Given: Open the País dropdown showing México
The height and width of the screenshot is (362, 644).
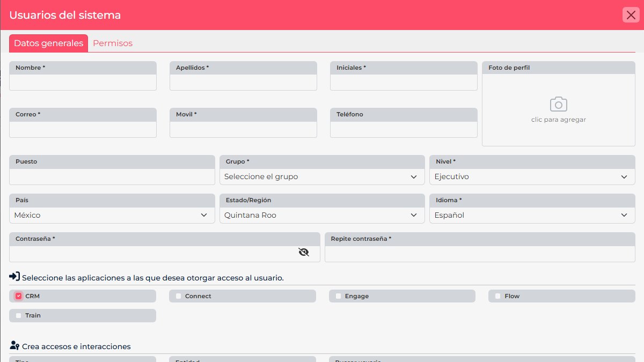Looking at the screenshot, I should 112,215.
